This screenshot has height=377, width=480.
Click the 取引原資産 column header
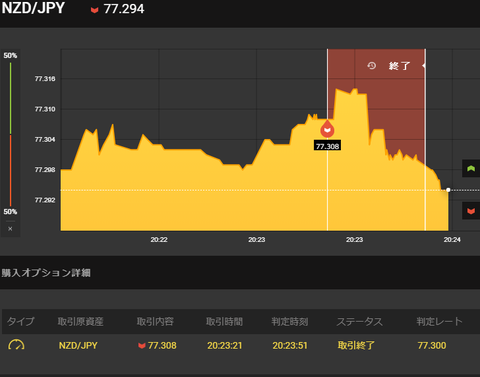tap(80, 321)
